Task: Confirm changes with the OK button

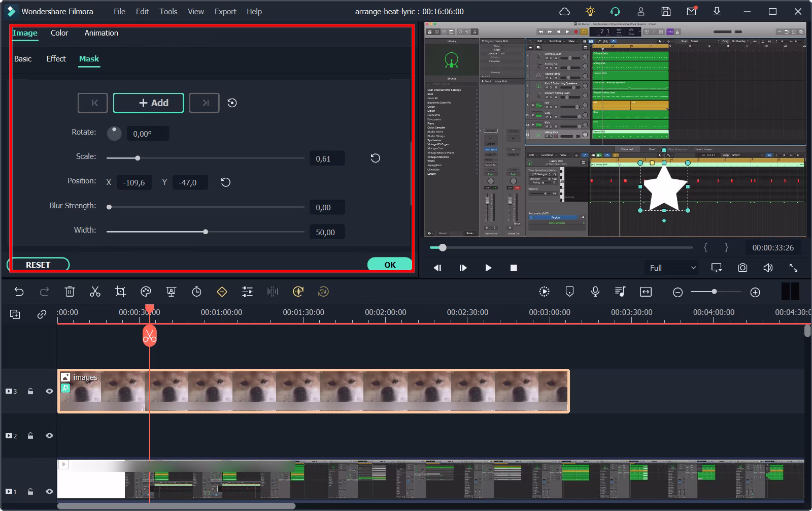Action: pos(390,265)
